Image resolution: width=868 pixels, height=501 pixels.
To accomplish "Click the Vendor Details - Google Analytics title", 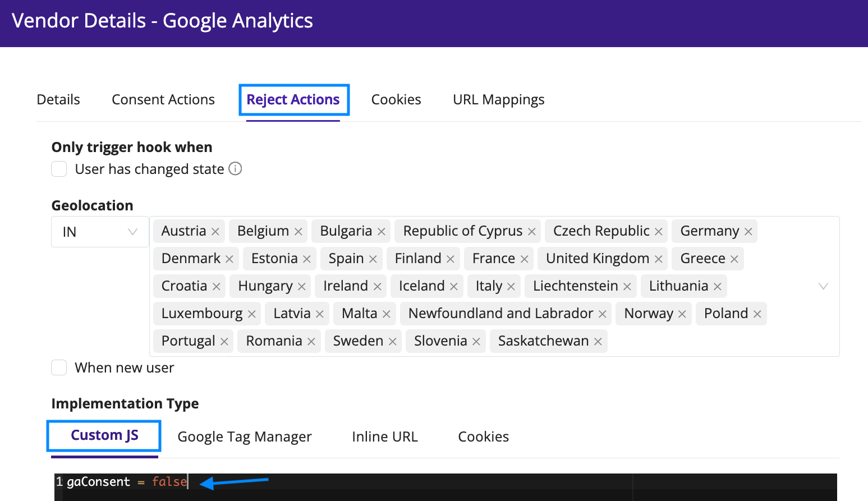I will pyautogui.click(x=162, y=21).
